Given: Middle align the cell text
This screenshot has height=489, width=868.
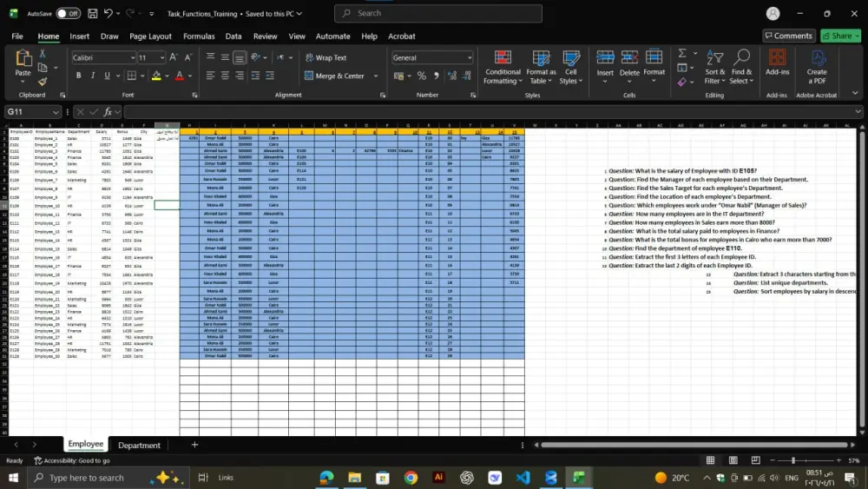Looking at the screenshot, I should pos(225,57).
